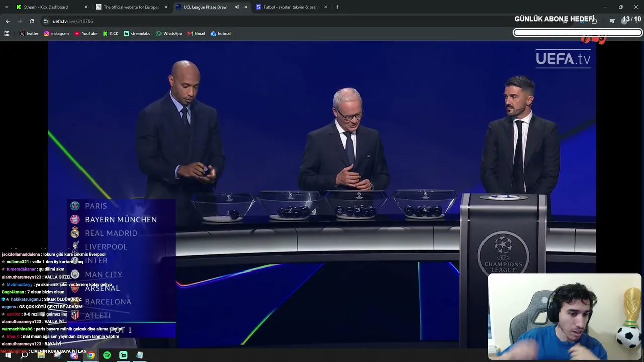Open the Chrome apps grid shortcut
644x362 pixels.
click(7, 34)
